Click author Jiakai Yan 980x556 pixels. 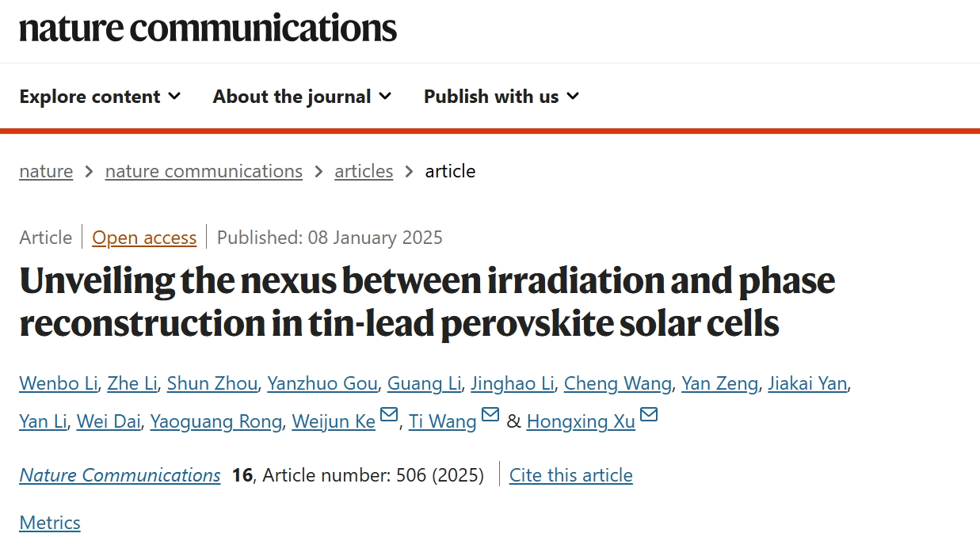coord(807,383)
